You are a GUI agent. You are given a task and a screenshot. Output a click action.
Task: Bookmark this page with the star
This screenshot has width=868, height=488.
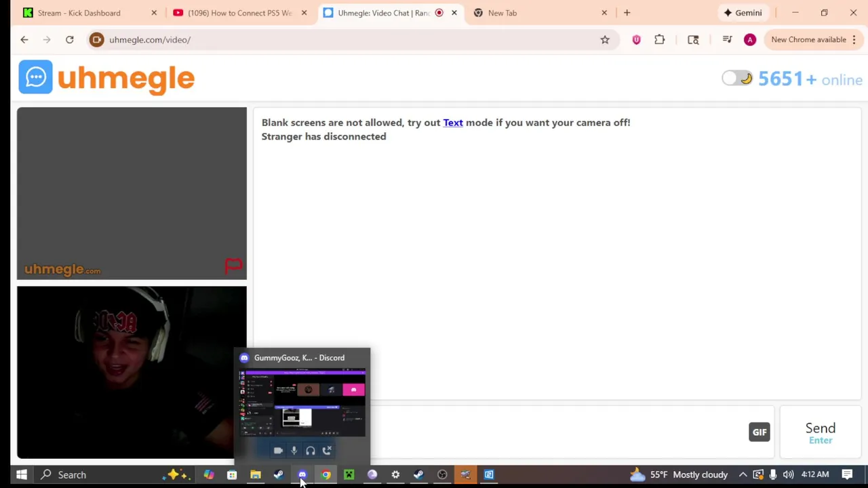605,40
